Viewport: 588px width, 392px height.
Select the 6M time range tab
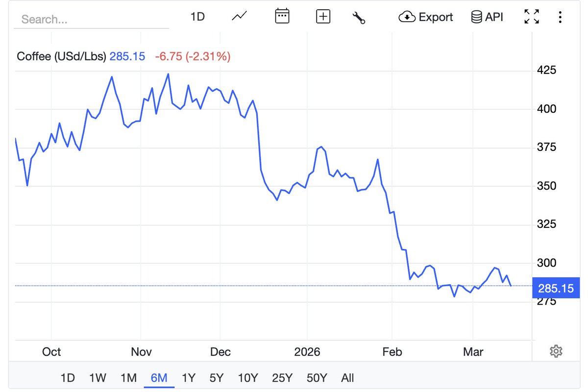[159, 378]
